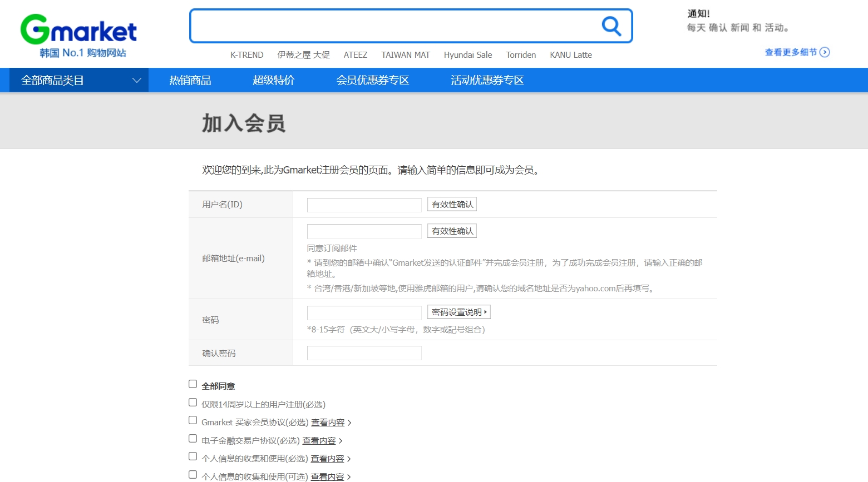Check the 个人信息的收集和使用(可选) checkbox
The width and height of the screenshot is (868, 482).
[x=193, y=474]
